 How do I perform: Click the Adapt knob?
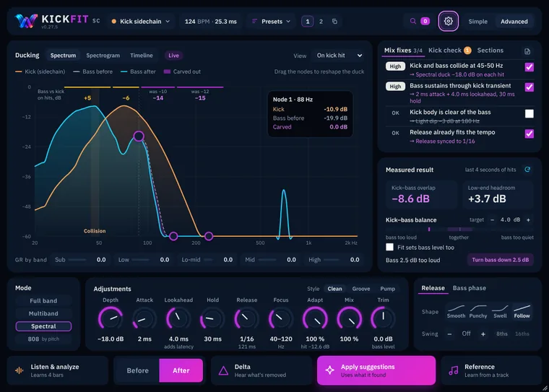coord(315,318)
